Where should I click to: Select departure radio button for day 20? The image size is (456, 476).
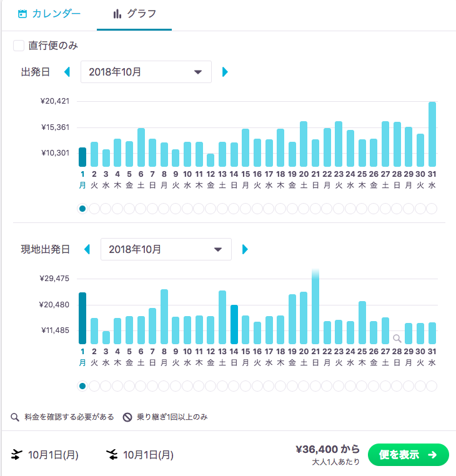[304, 209]
